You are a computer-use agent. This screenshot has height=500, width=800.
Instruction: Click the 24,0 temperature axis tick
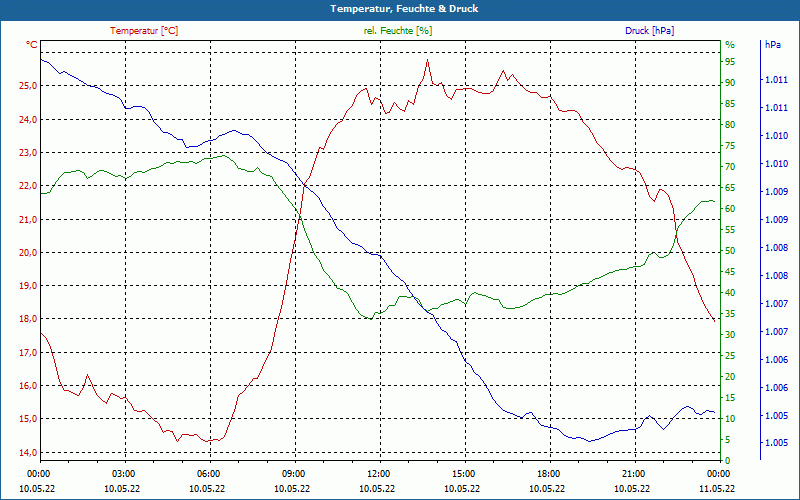pyautogui.click(x=28, y=119)
